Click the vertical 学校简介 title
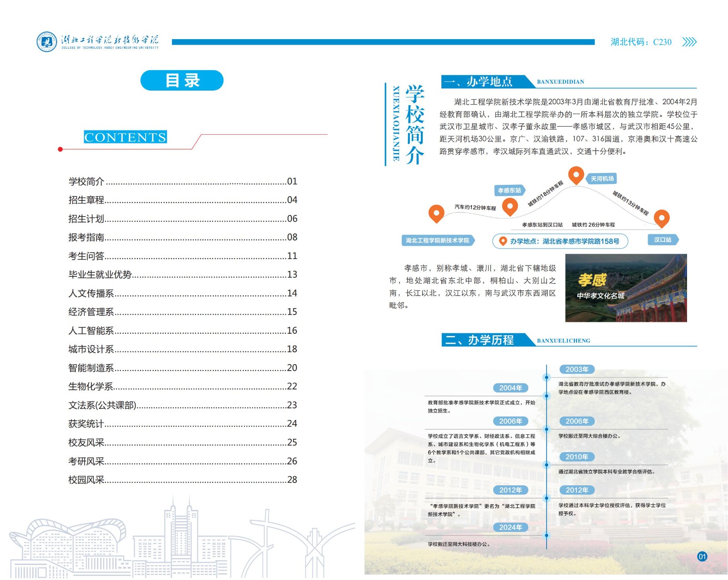Viewport: 728px width, 580px height. (x=415, y=124)
